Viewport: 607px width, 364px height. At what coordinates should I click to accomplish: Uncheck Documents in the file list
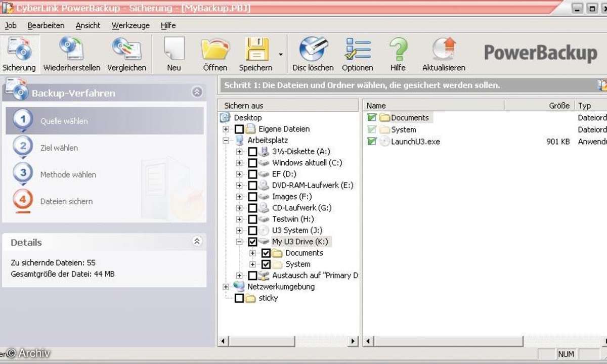coord(372,118)
